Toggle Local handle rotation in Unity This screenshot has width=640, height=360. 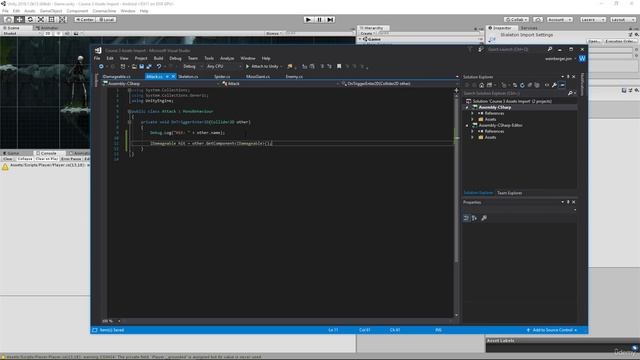coord(106,19)
